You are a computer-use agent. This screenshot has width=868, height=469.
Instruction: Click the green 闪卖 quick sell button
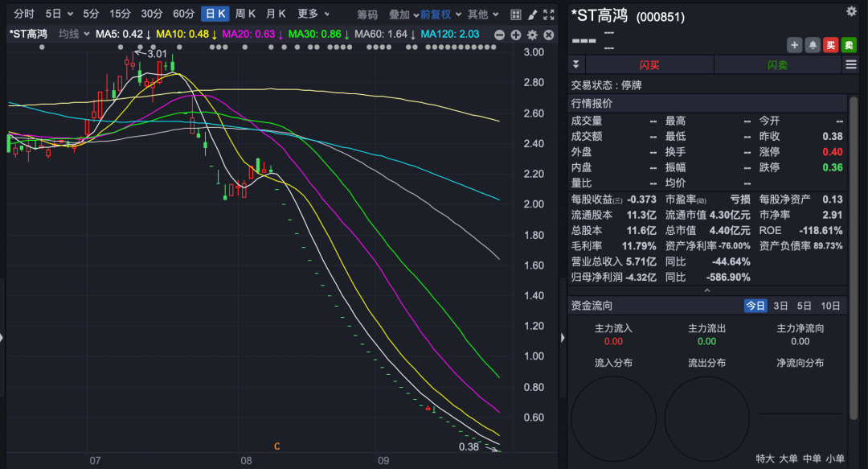(x=777, y=65)
